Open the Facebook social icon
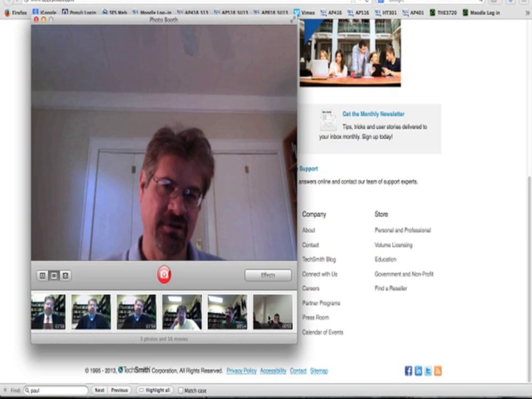Screen dimensions: 532x399 408,371
